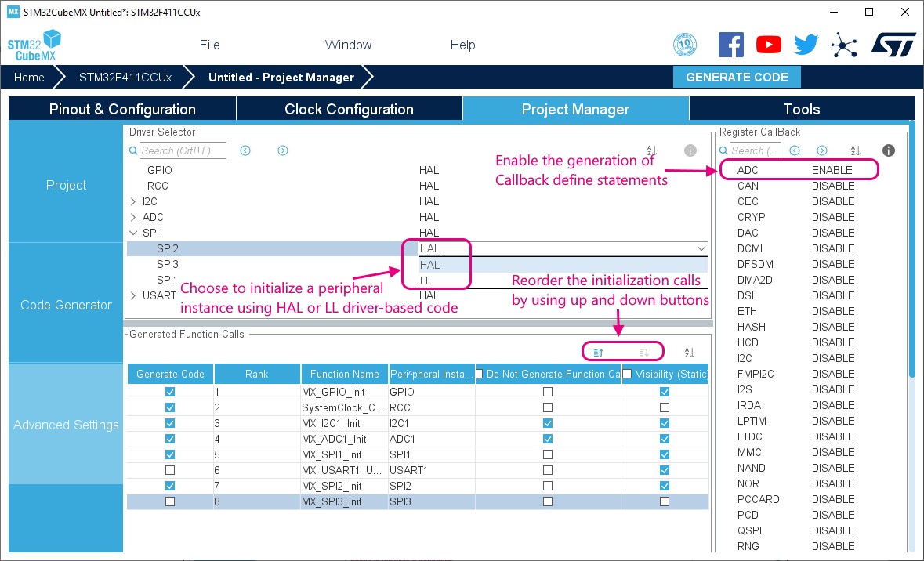Viewport: 924px width, 561px height.
Task: Click the 10-year anniversary badge icon
Action: pyautogui.click(x=685, y=45)
